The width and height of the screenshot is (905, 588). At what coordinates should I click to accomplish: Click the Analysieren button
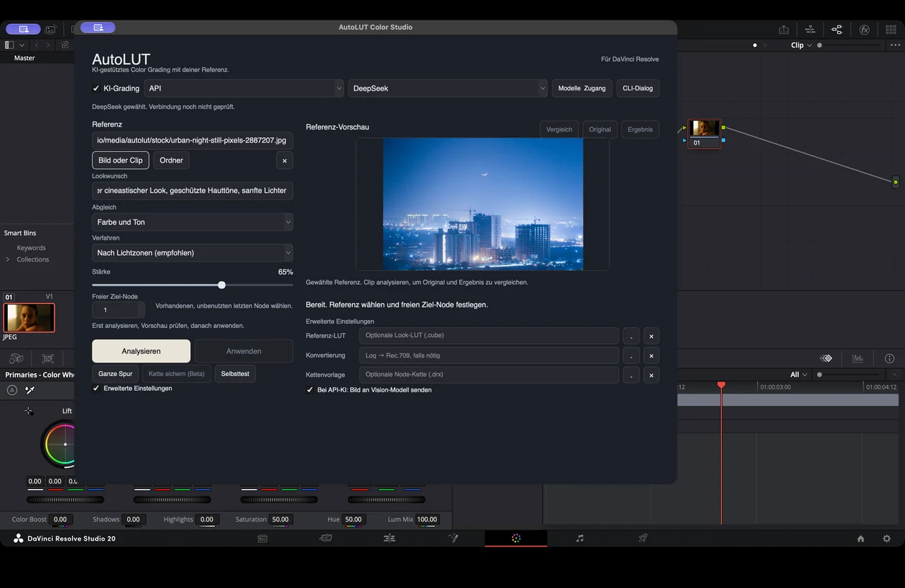[x=141, y=351]
